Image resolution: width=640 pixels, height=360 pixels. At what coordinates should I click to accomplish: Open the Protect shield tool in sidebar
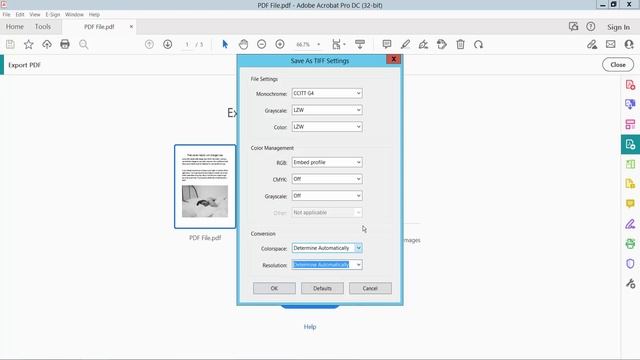(x=630, y=264)
